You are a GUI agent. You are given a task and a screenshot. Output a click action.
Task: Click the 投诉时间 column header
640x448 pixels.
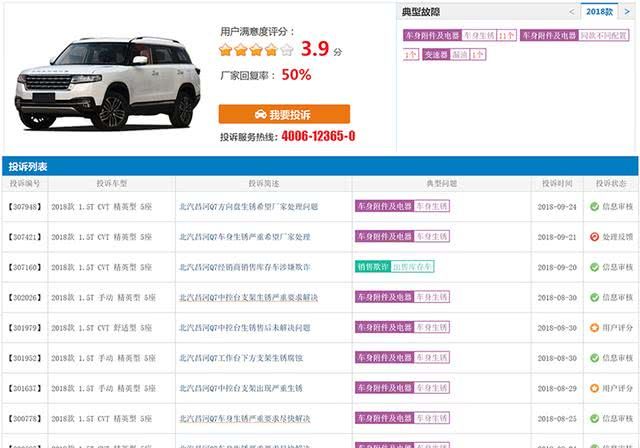(557, 184)
